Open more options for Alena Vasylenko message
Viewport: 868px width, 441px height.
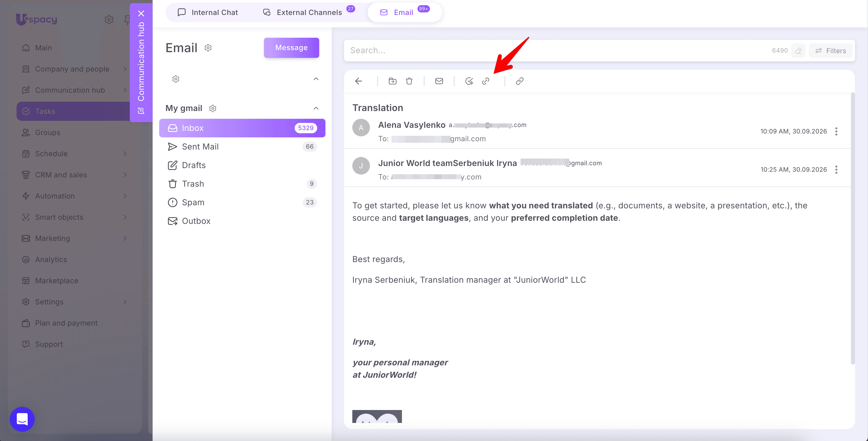point(836,131)
